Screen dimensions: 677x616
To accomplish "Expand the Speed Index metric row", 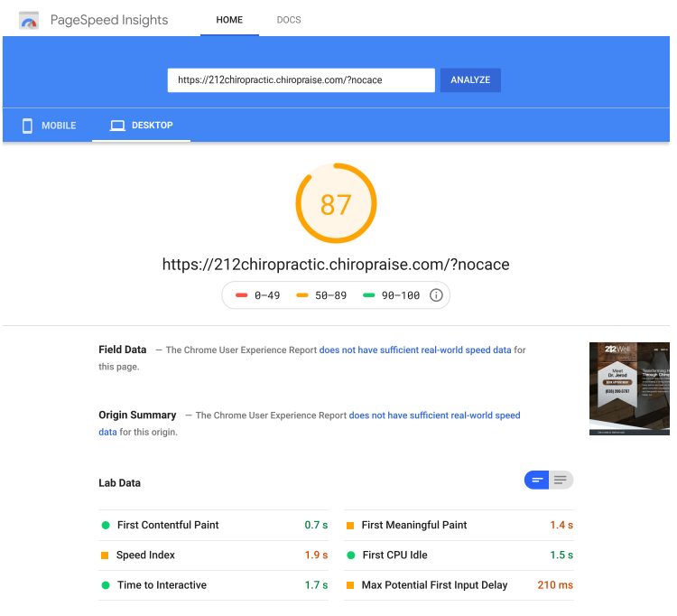I will click(x=213, y=555).
